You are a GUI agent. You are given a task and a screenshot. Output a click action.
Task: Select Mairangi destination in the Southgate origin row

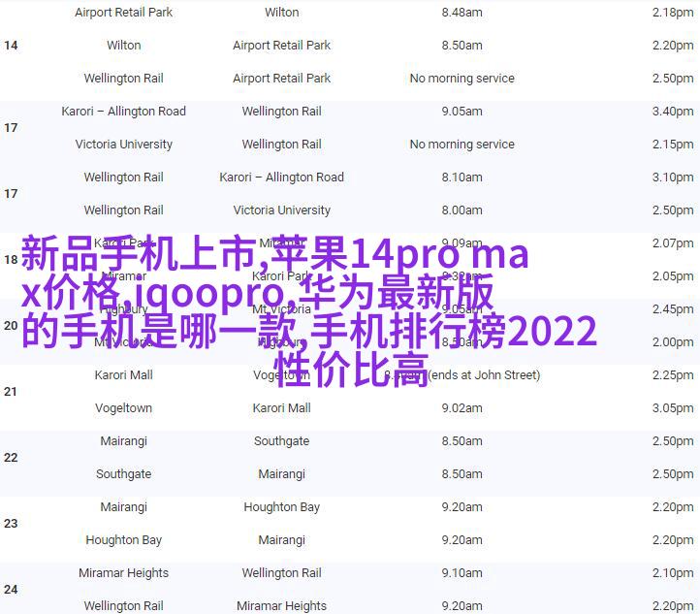click(282, 474)
